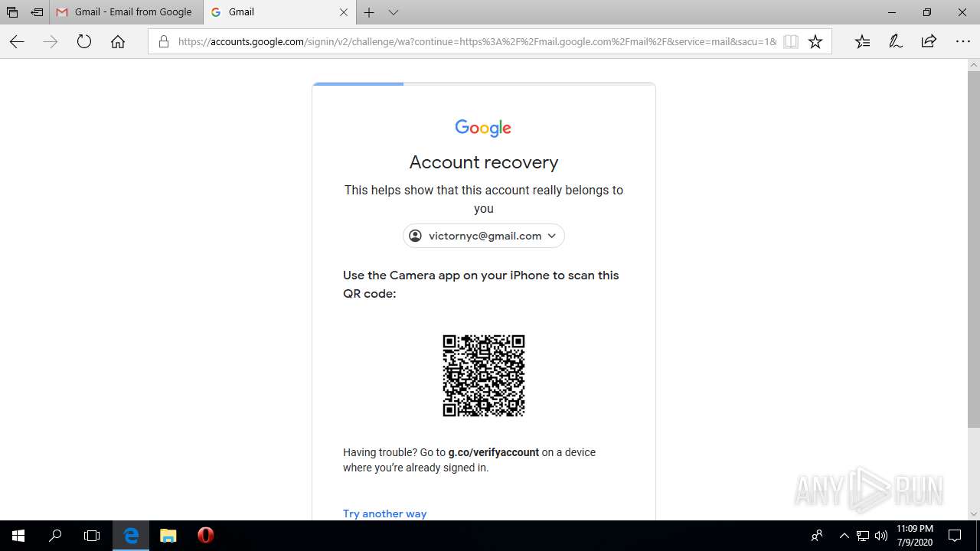Select the Account recovery heading

(x=484, y=162)
